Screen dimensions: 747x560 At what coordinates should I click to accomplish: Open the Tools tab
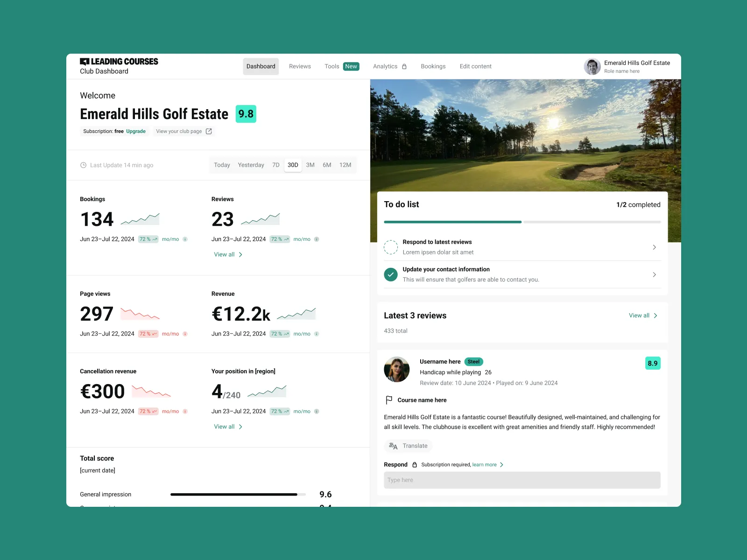pyautogui.click(x=332, y=66)
